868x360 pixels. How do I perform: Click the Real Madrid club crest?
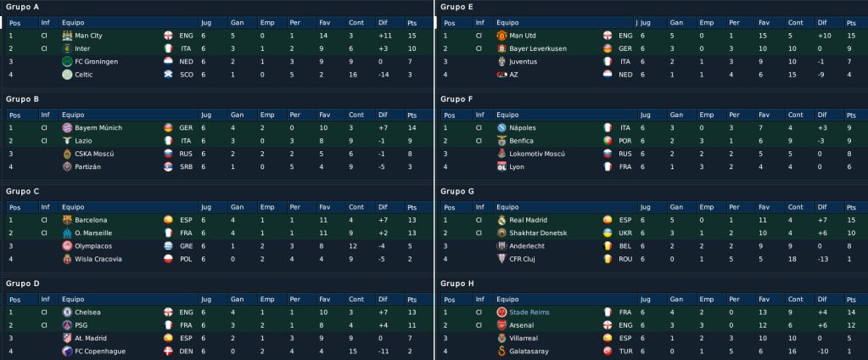click(x=501, y=220)
